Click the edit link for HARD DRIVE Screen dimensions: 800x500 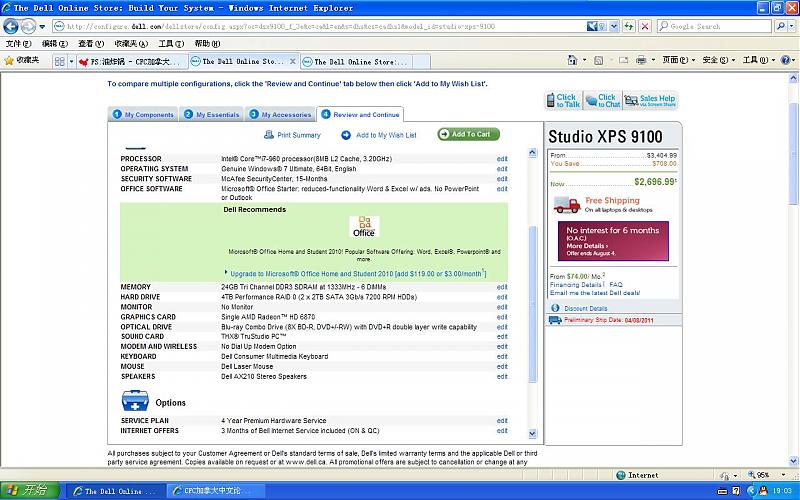tap(502, 297)
